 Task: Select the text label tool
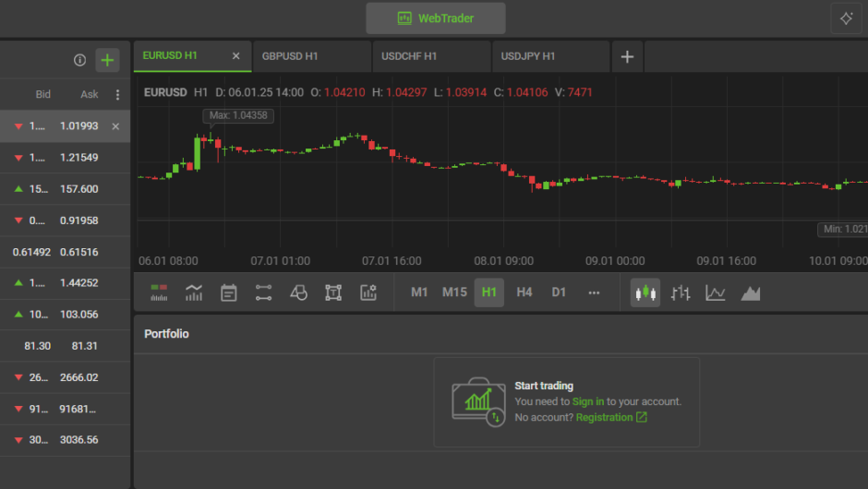[333, 292]
